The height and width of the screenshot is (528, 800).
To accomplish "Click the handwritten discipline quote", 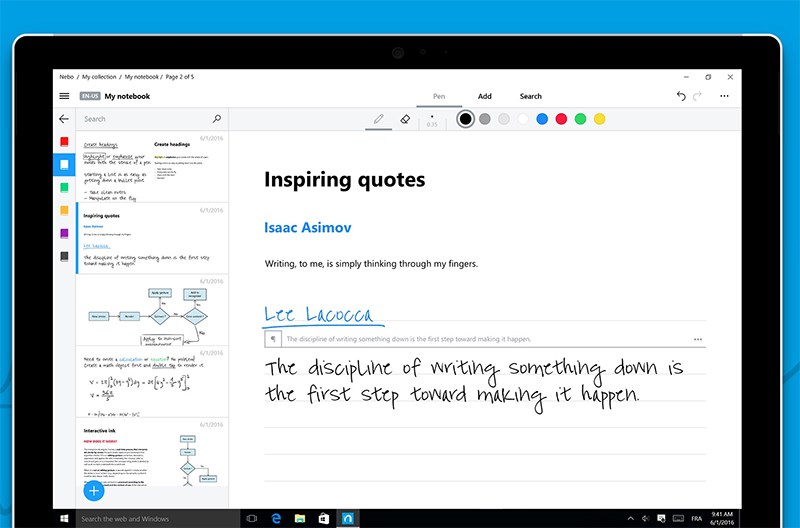I will (473, 384).
